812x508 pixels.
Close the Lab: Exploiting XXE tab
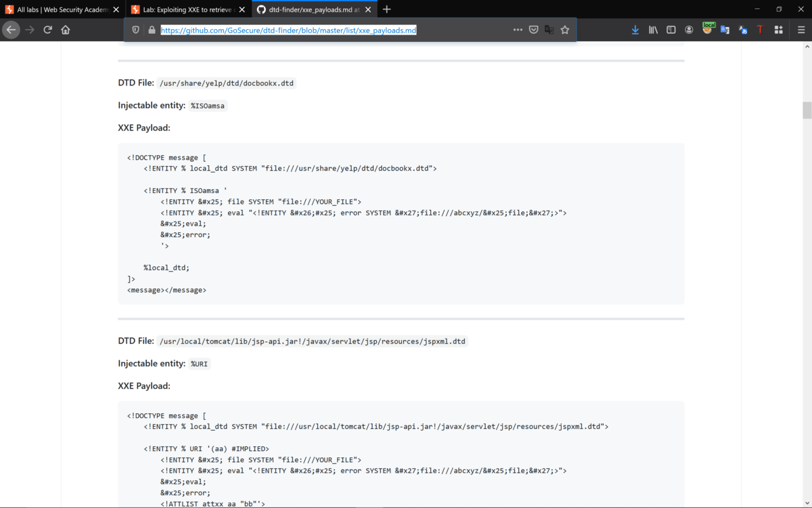[242, 9]
